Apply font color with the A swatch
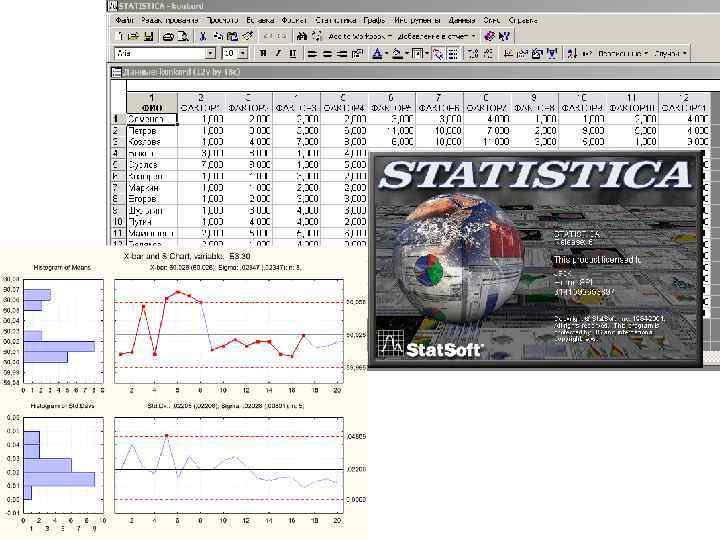720x540 pixels. tap(377, 53)
